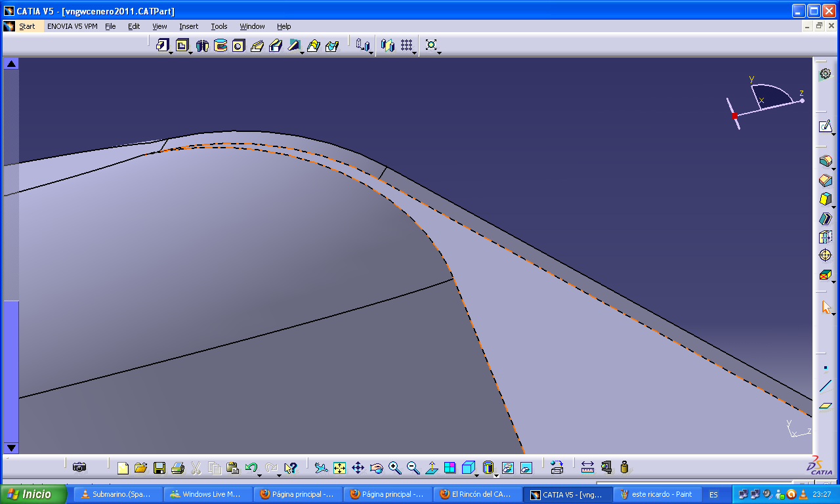
Task: Click the Measure Between tool
Action: 587,468
